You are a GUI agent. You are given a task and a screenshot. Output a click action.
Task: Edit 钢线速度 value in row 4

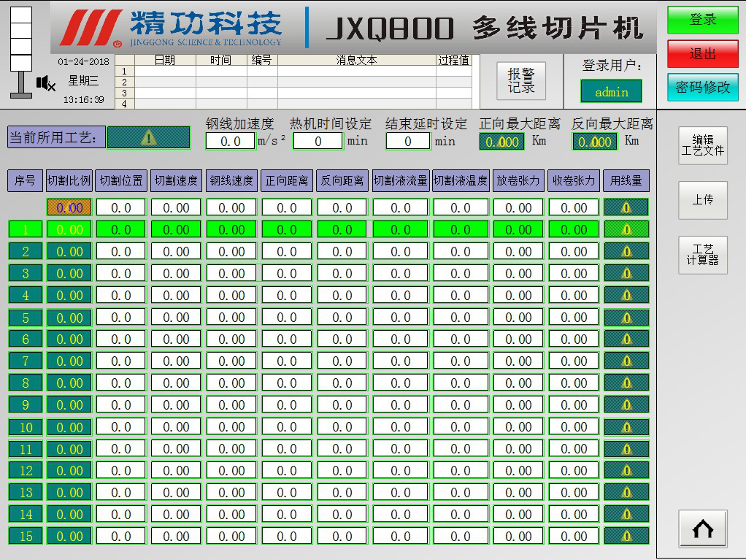click(231, 295)
